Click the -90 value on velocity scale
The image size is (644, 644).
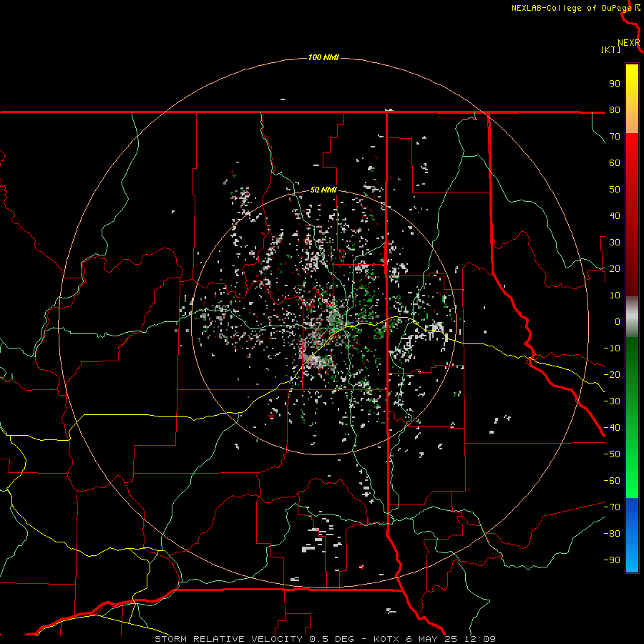tap(612, 560)
